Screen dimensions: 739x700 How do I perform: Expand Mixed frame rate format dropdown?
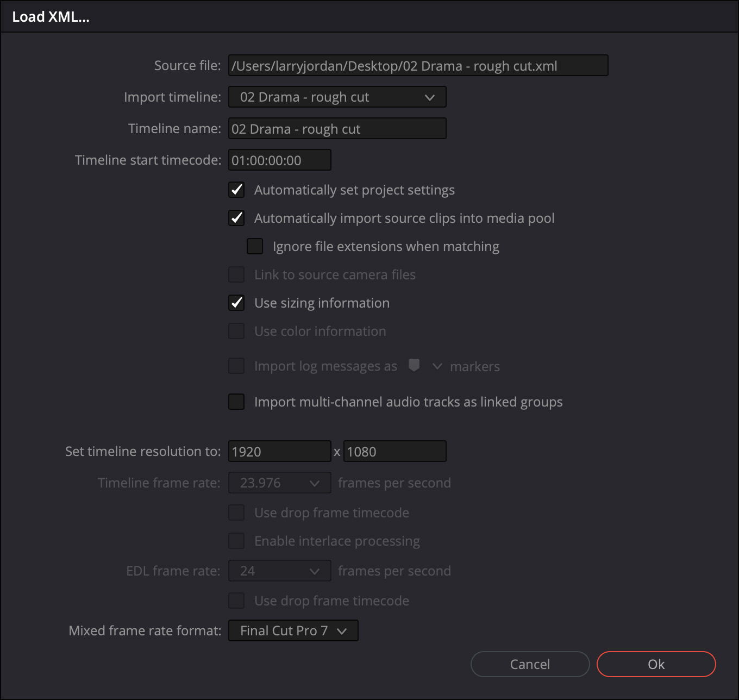[x=293, y=630]
